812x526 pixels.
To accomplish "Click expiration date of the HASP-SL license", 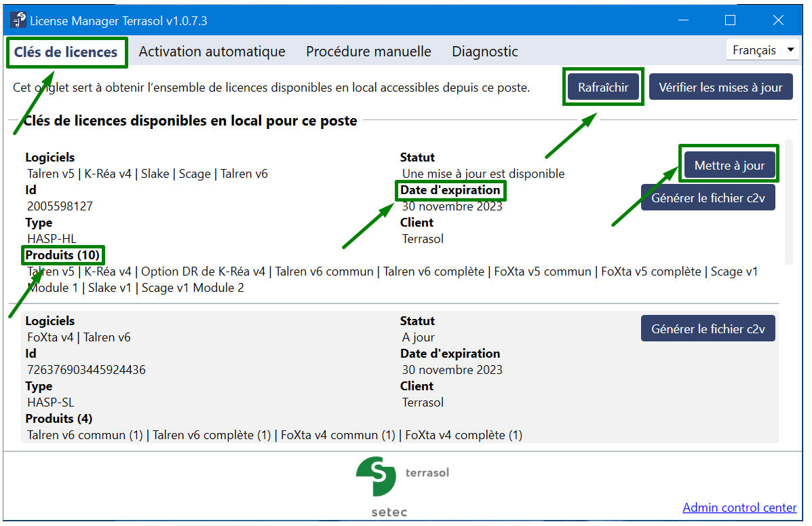I will click(452, 370).
